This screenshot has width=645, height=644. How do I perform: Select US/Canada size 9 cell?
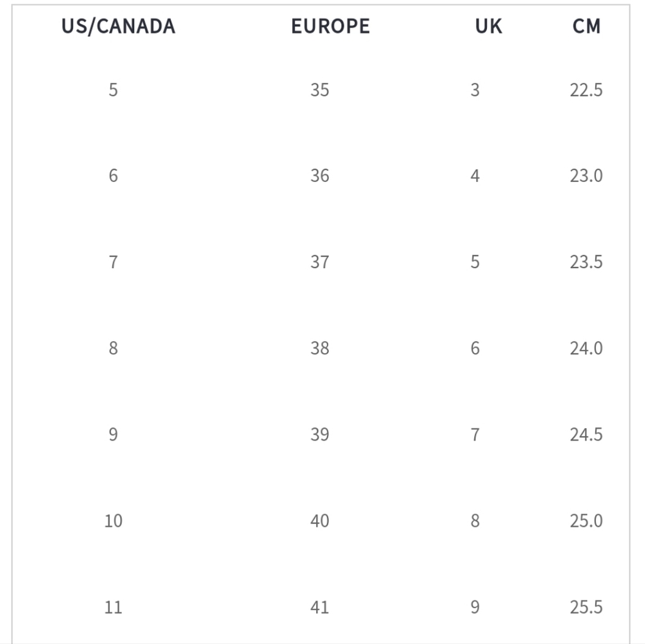point(114,434)
